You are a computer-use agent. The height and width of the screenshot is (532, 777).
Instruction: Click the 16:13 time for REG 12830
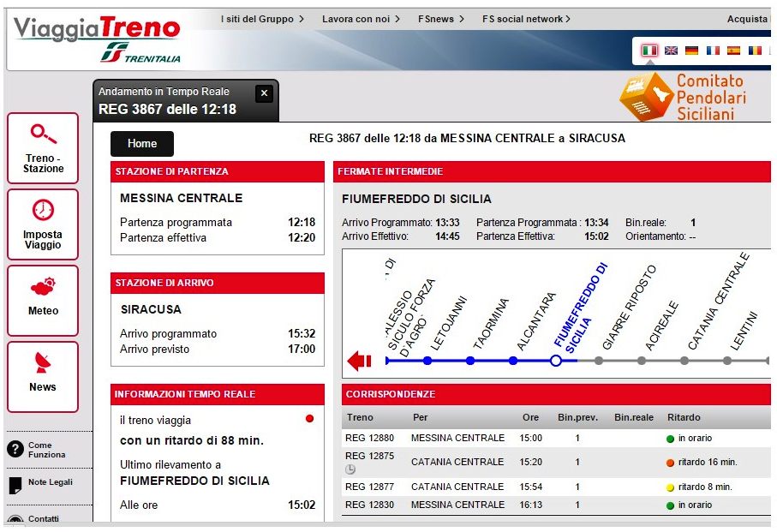531,505
